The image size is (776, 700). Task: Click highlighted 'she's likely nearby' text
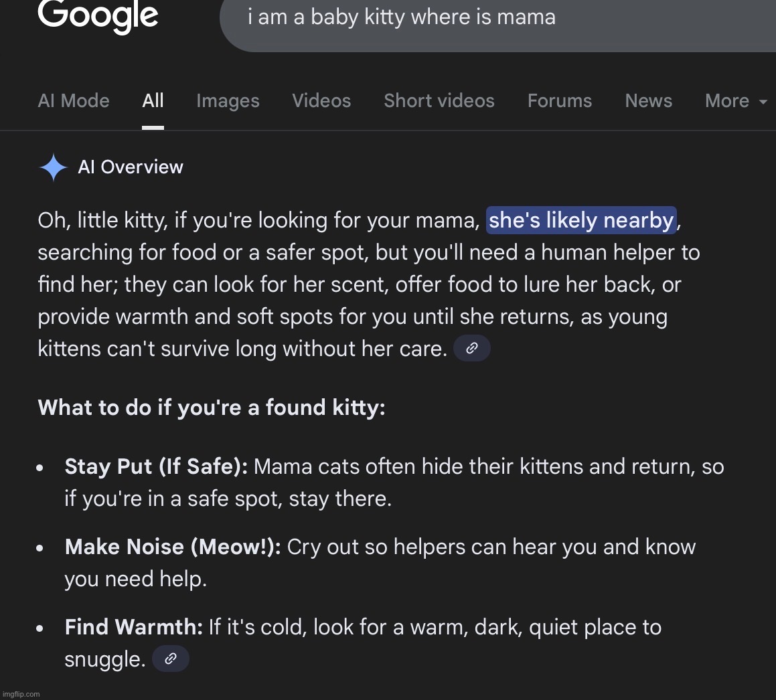[581, 220]
